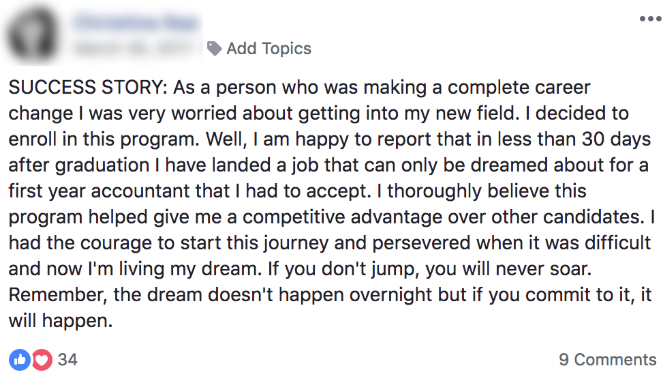670x386 pixels.
Task: Click the sentence ending 'you will never soar.'
Action: point(429,269)
